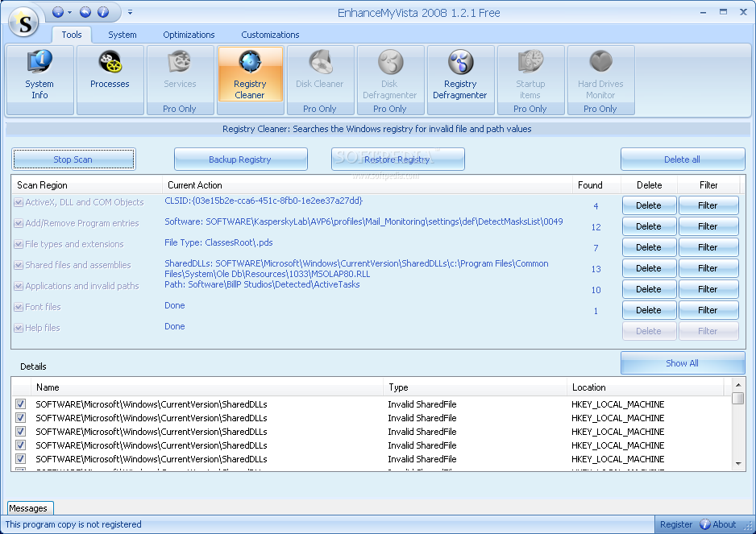Click the Restore Registry button

[398, 159]
